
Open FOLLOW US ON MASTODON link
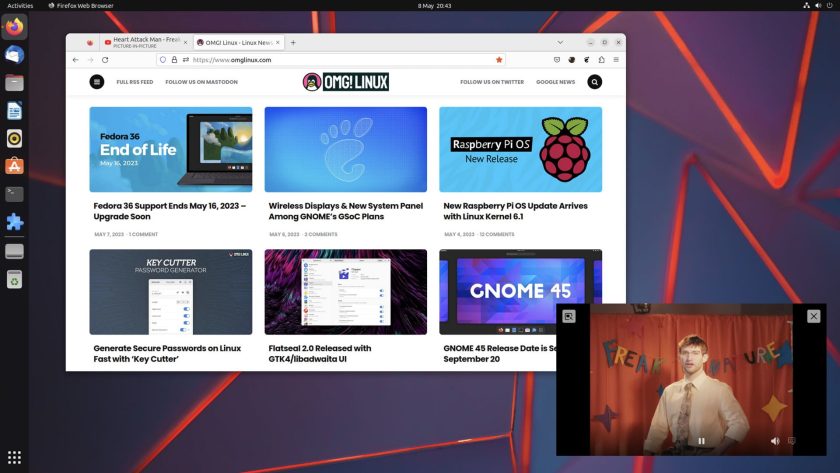coord(201,82)
